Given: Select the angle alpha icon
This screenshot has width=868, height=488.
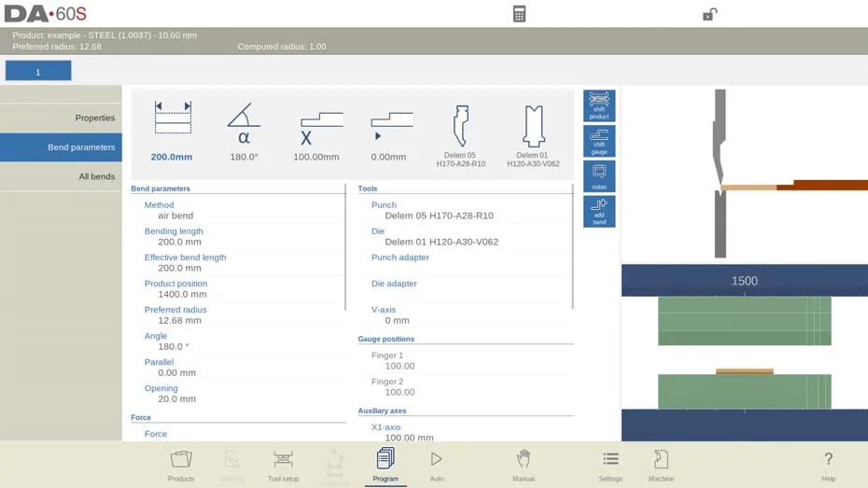Looking at the screenshot, I should [x=244, y=132].
